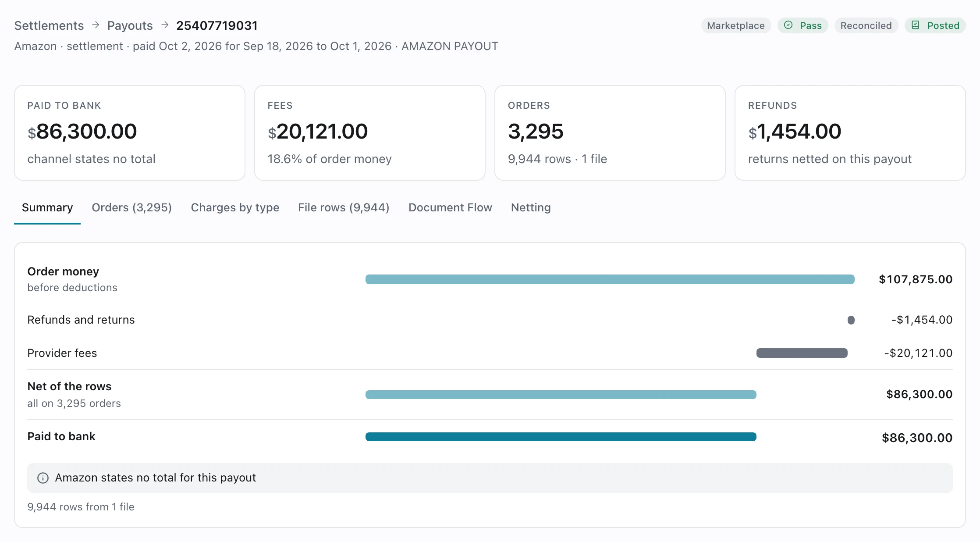
Task: Click 'returns netted on this payout' text
Action: tap(830, 159)
